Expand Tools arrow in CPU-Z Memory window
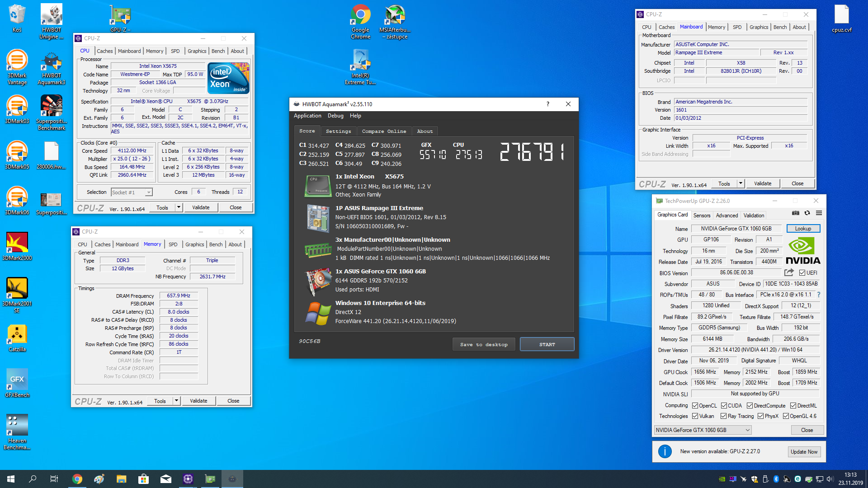868x488 pixels. click(x=176, y=401)
